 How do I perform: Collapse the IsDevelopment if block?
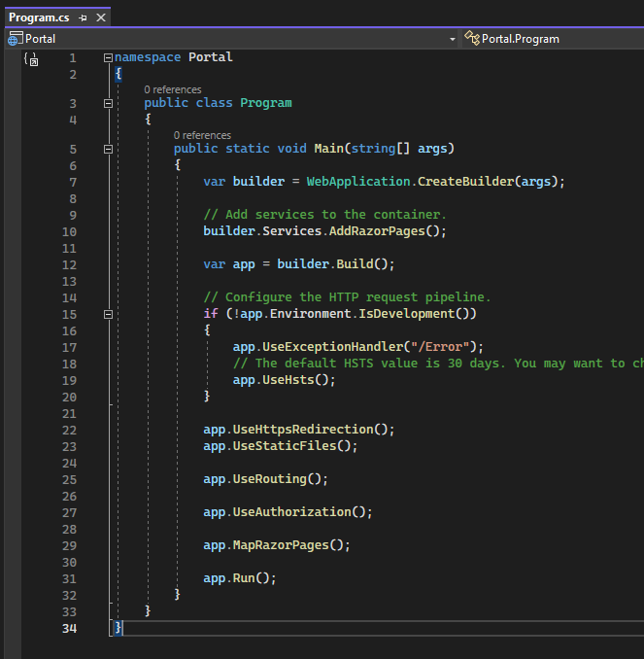pos(108,314)
